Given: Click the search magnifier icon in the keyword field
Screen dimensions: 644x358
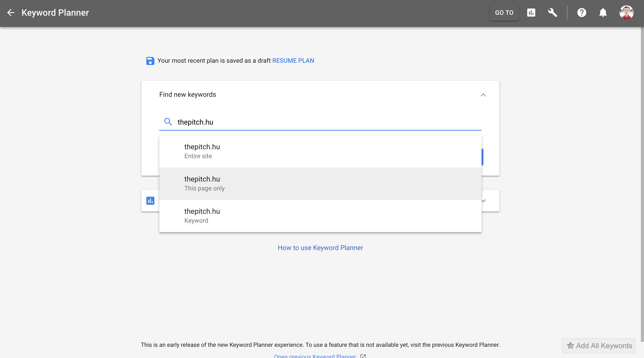Looking at the screenshot, I should 168,122.
